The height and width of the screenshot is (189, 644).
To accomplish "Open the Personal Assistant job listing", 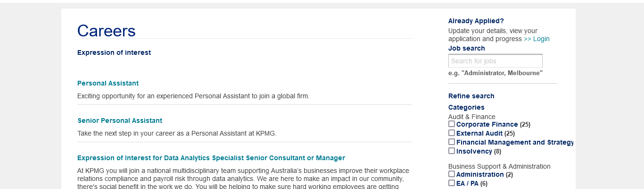I will click(108, 83).
